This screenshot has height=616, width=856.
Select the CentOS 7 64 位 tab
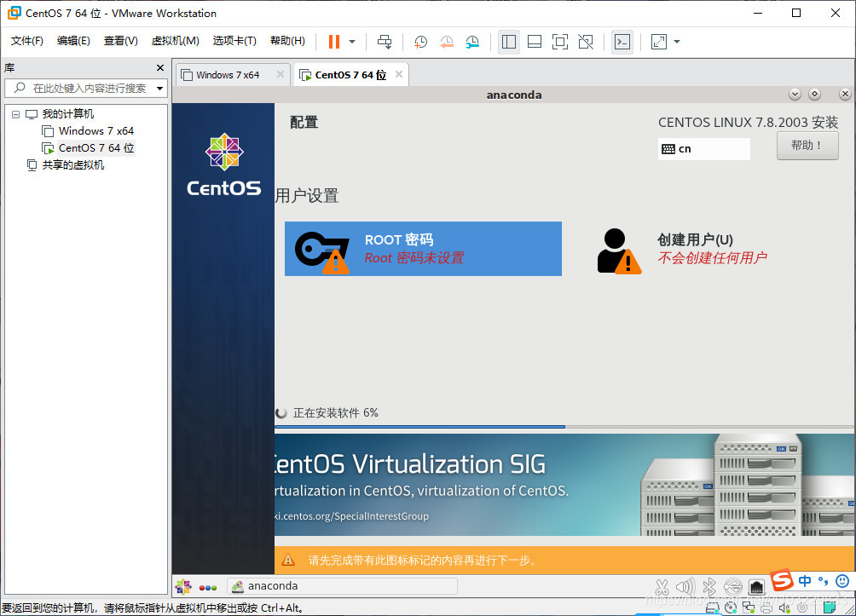coord(350,75)
